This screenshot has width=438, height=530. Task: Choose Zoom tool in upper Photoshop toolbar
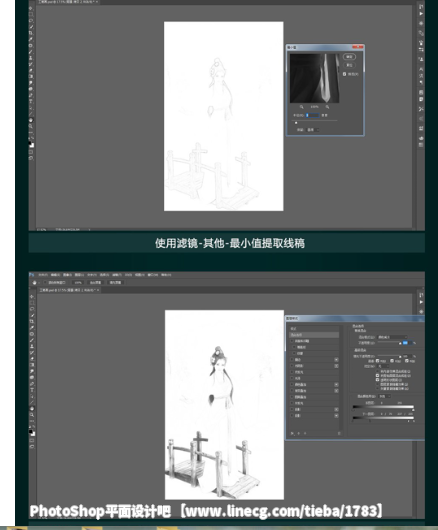click(x=31, y=126)
